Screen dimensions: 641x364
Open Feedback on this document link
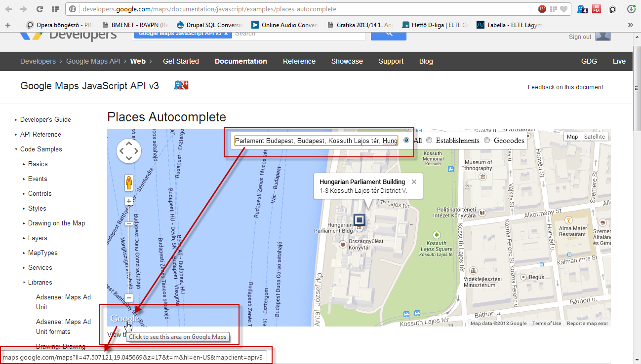pos(565,87)
